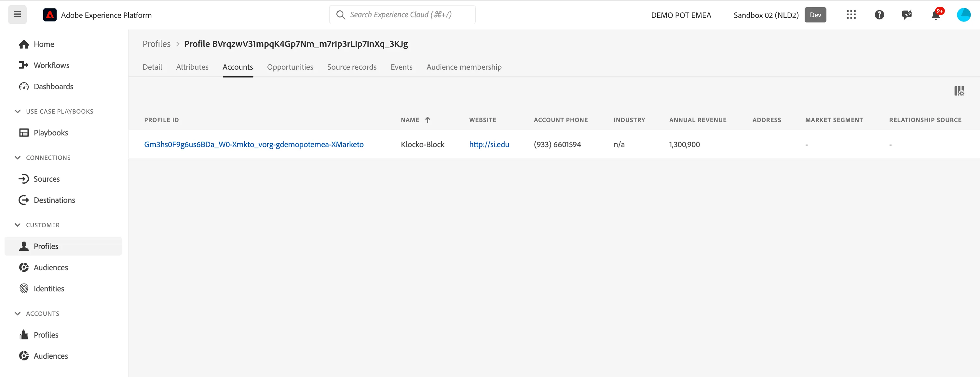Open the app switcher grid
The width and height of the screenshot is (980, 377).
(x=851, y=15)
